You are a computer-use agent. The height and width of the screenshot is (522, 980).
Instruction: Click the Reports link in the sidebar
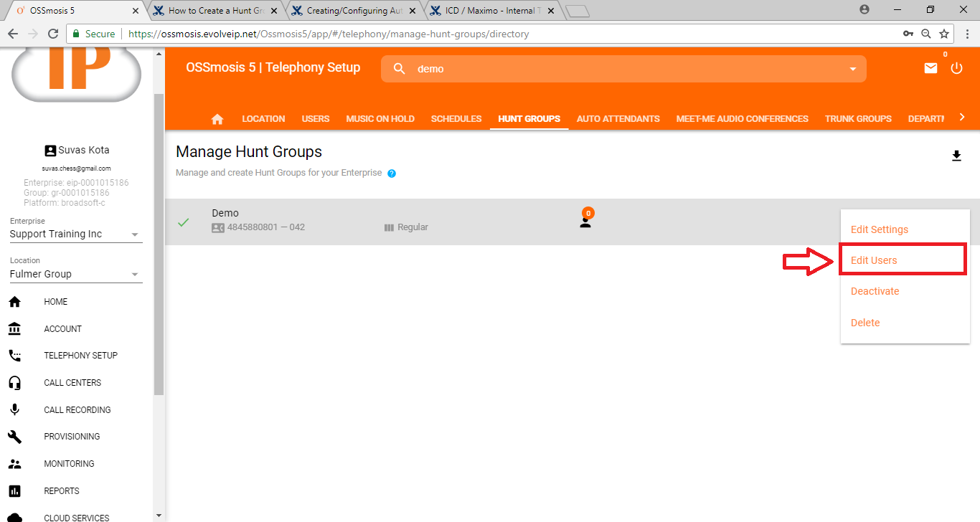62,491
